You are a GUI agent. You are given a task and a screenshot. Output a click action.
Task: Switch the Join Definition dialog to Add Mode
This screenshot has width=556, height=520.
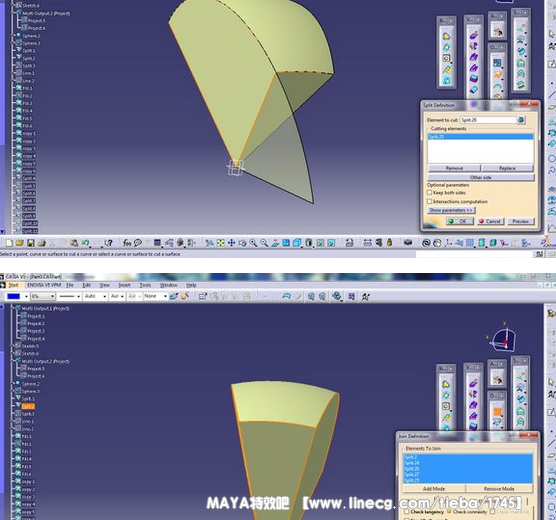(x=434, y=489)
